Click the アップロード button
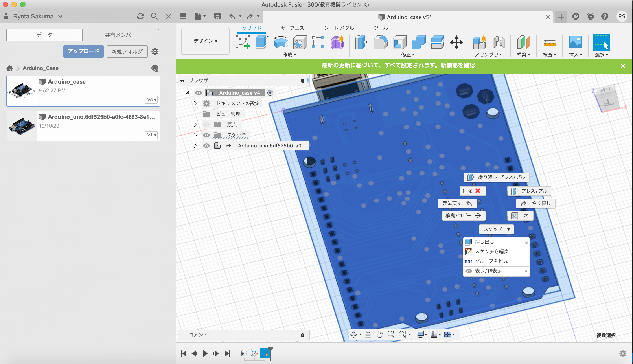This screenshot has height=364, width=633. pyautogui.click(x=83, y=51)
